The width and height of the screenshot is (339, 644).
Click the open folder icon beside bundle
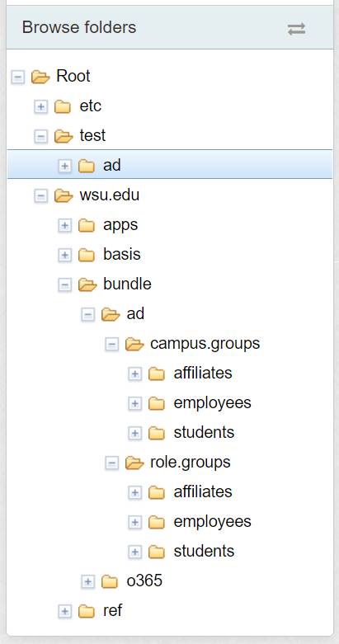click(x=87, y=284)
